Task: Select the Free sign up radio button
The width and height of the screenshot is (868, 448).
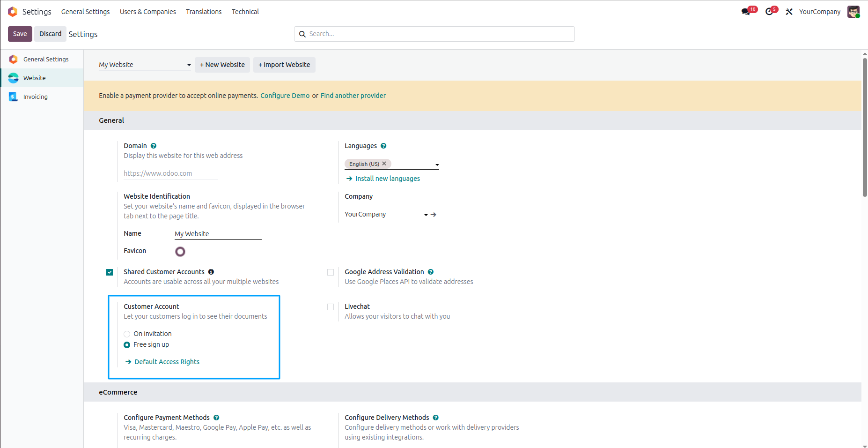Action: click(127, 345)
